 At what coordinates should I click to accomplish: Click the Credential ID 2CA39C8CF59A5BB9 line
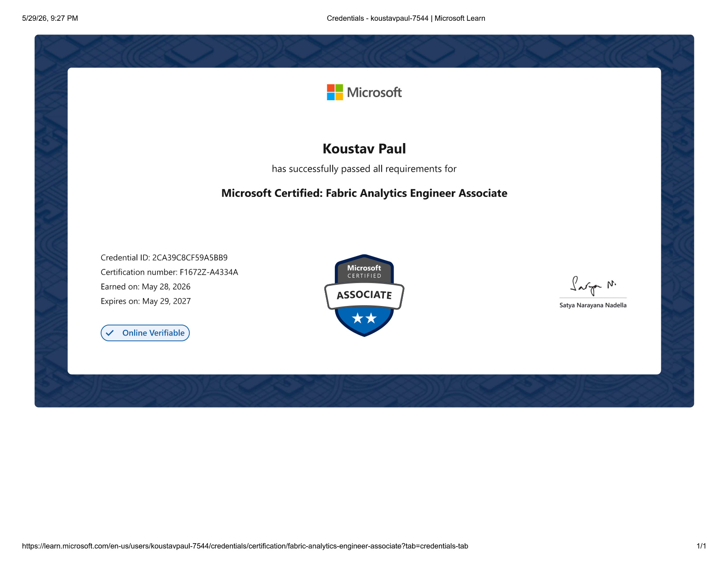point(164,257)
